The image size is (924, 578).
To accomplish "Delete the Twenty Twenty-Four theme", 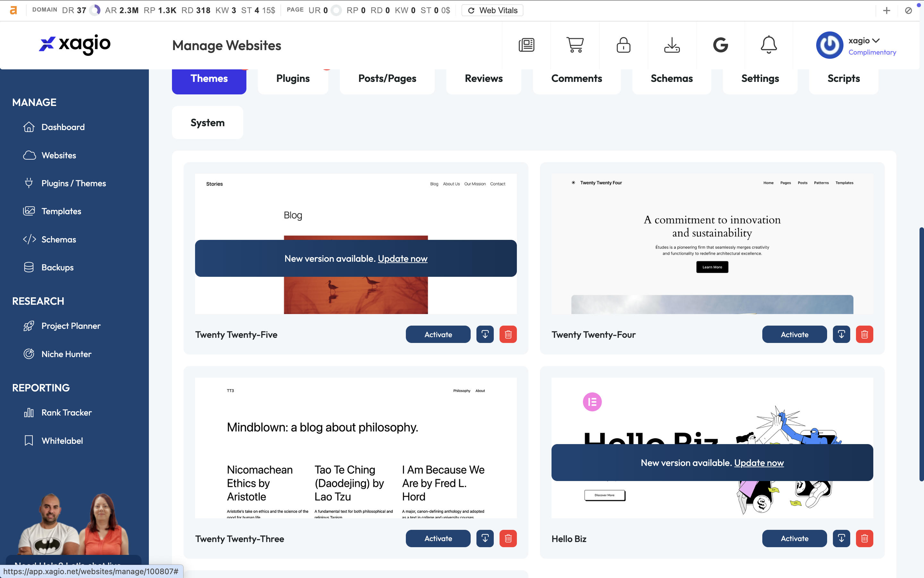I will click(x=864, y=335).
